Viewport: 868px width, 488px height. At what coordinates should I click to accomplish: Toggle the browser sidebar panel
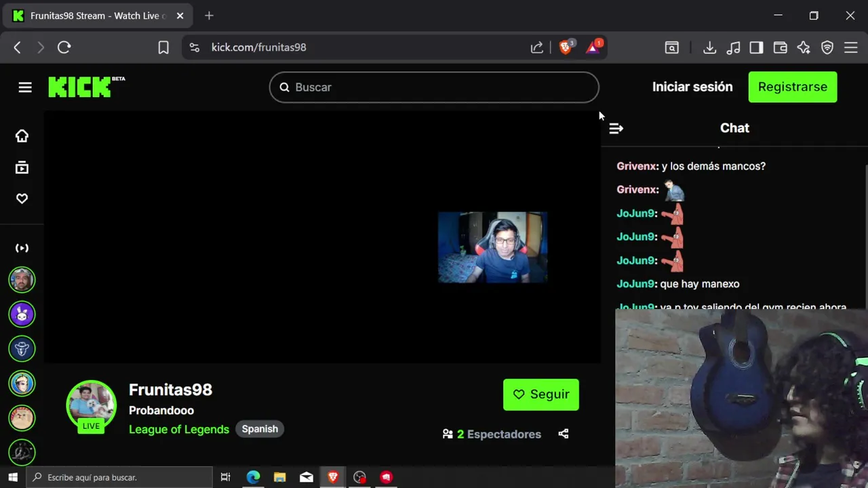click(756, 47)
